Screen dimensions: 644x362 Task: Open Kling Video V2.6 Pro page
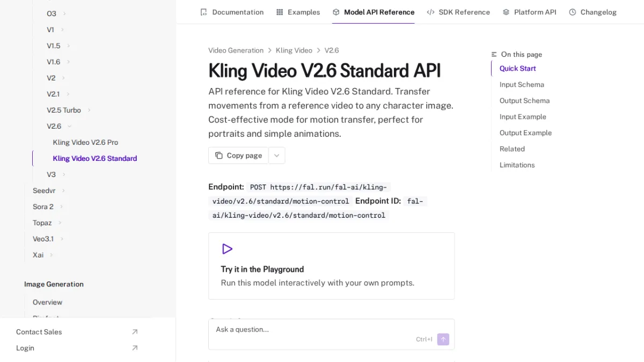point(85,142)
